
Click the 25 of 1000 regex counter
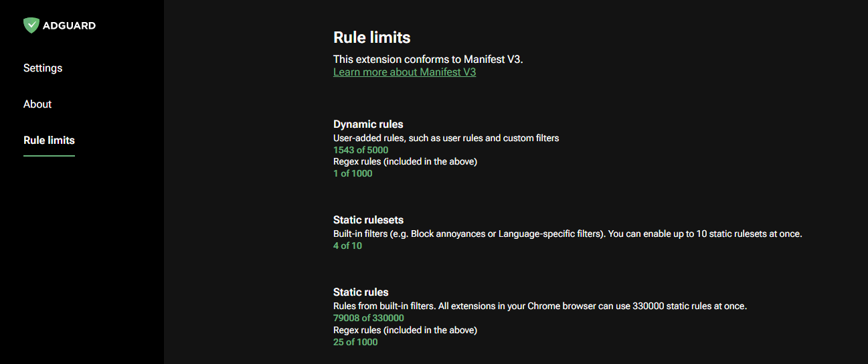pos(355,343)
